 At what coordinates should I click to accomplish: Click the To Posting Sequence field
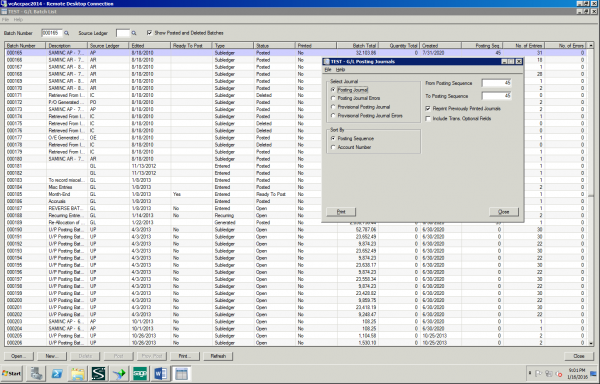coord(496,96)
